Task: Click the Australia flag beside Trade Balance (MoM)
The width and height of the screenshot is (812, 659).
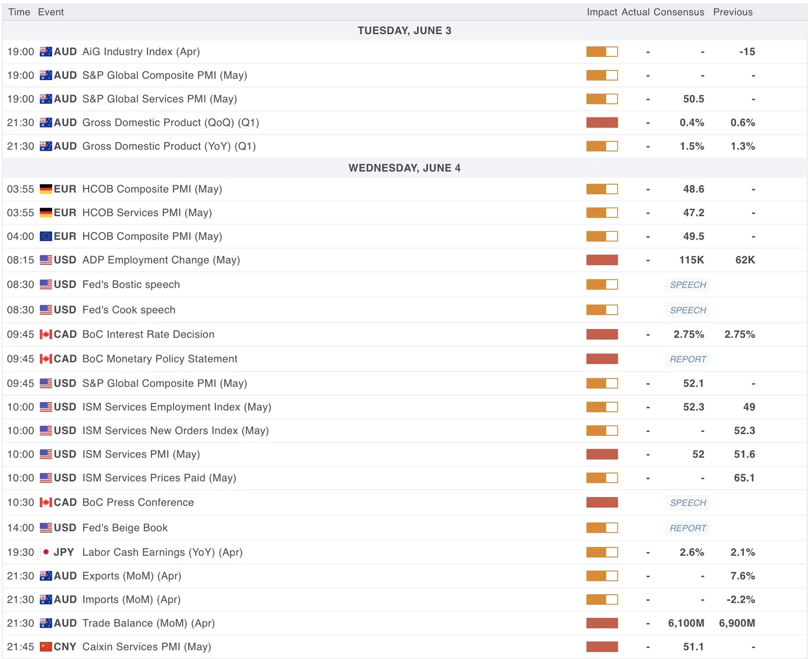Action: pyautogui.click(x=46, y=623)
